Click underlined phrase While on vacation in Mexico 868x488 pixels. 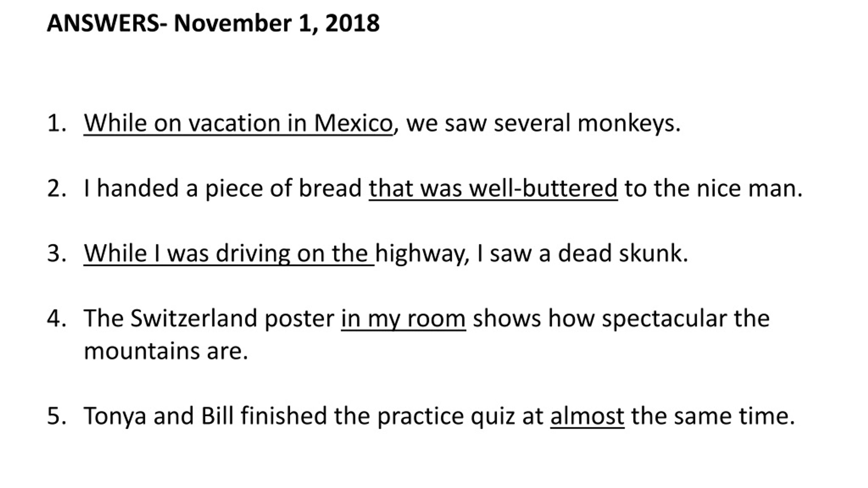tap(238, 123)
